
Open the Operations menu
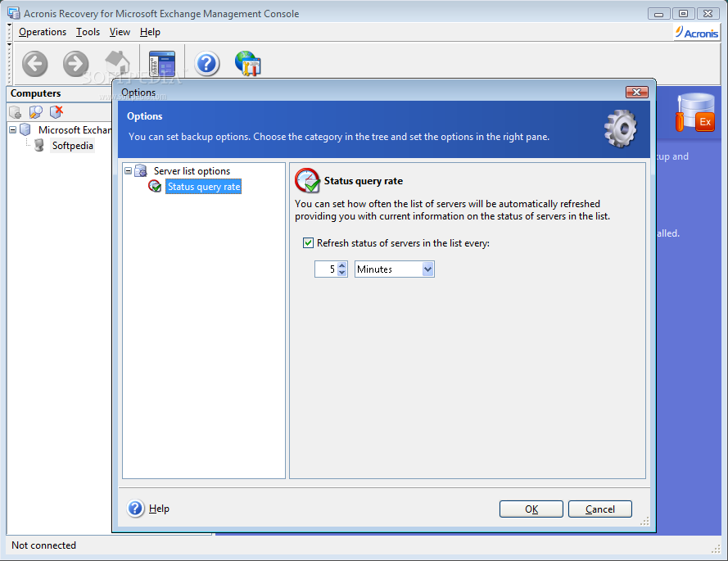point(43,32)
